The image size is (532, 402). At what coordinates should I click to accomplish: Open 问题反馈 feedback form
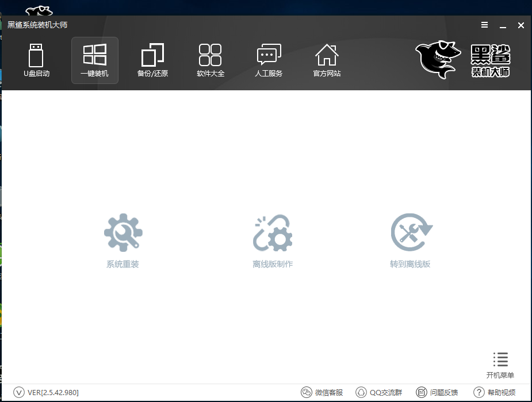[437, 392]
